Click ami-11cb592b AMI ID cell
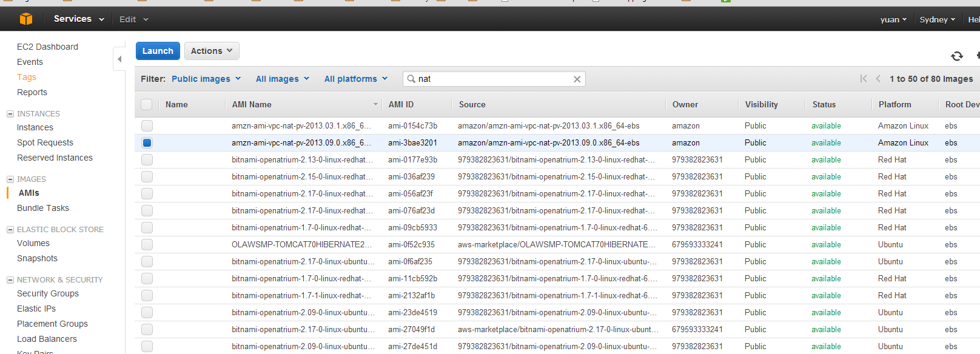The width and height of the screenshot is (980, 354). click(412, 278)
